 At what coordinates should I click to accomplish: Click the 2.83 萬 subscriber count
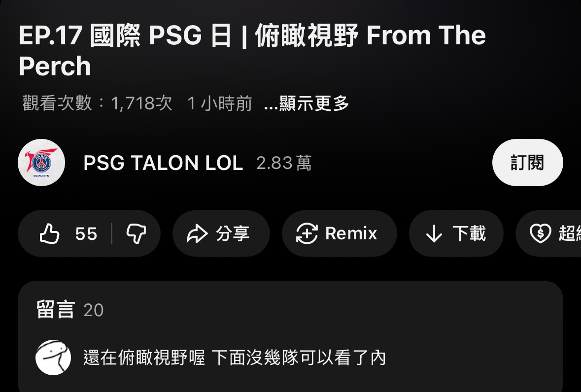click(x=284, y=163)
